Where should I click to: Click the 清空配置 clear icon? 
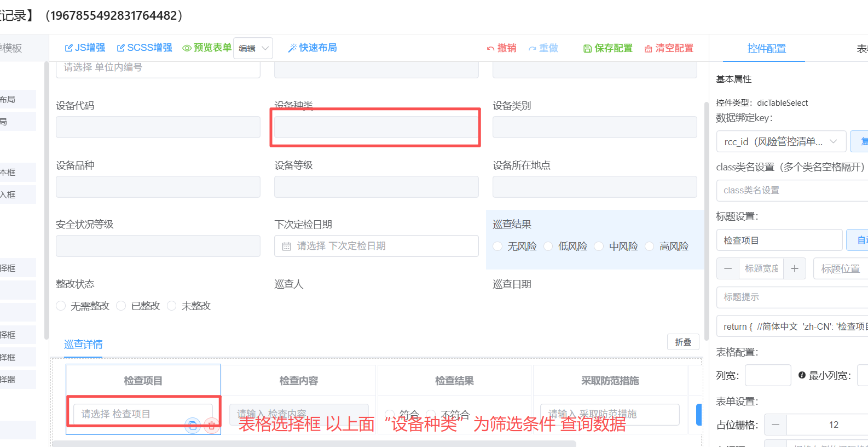click(648, 49)
